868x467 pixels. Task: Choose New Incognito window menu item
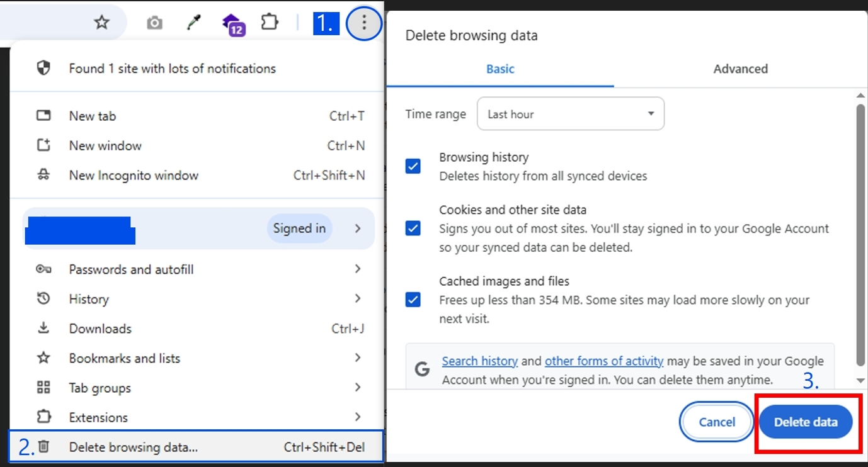coord(134,176)
